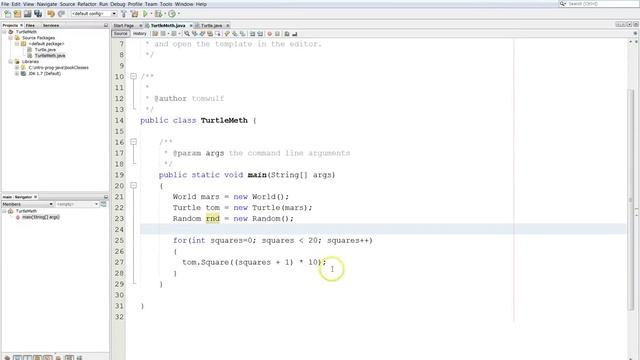Open the Debug Project dropdown arrow
Screen dimensions: 640x360
coord(165,14)
